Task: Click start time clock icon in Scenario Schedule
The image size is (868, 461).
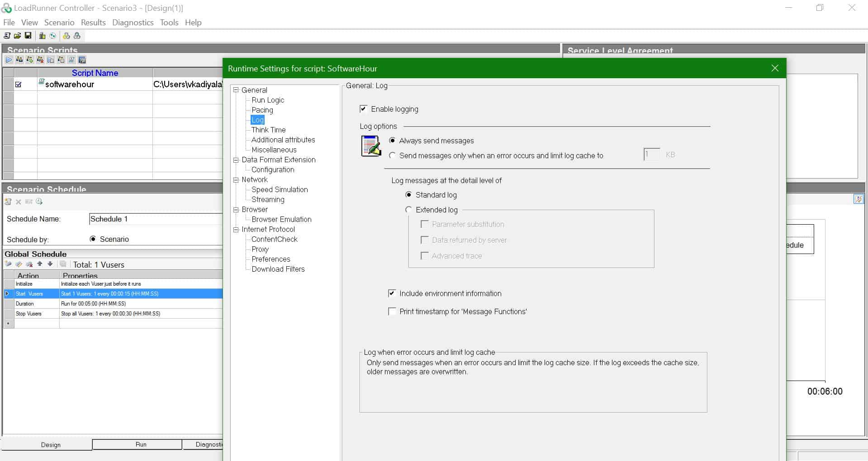Action: pyautogui.click(x=39, y=202)
